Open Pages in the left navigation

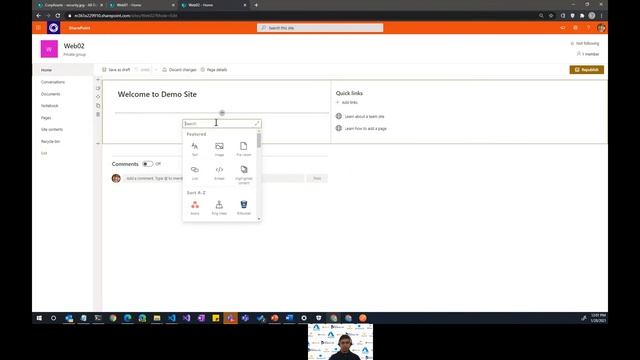(46, 118)
